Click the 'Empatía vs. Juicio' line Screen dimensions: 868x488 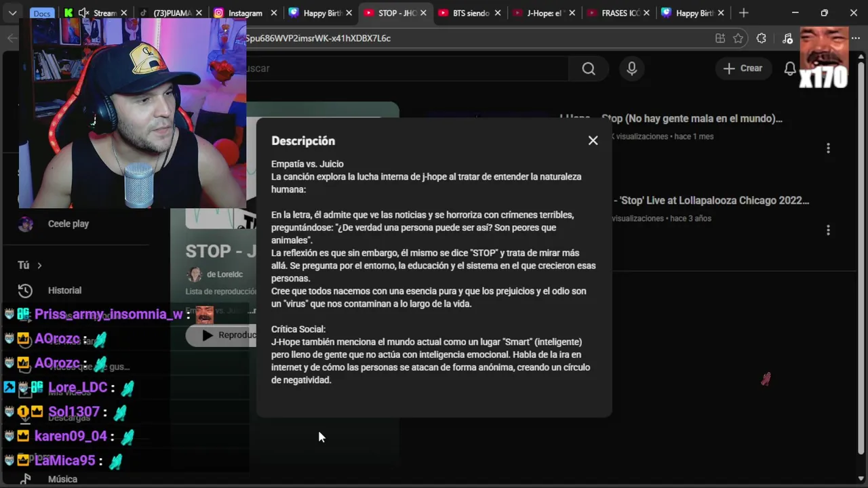307,164
